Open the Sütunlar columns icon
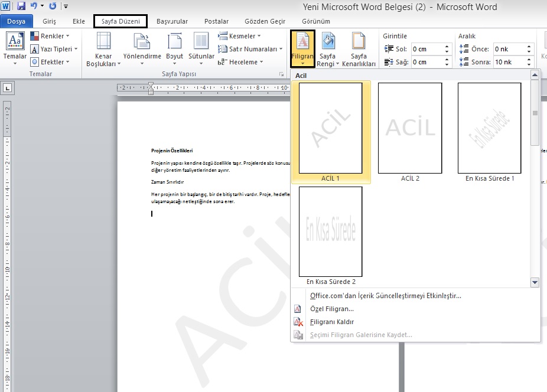Viewport: 547px width, 392px height. [x=201, y=48]
